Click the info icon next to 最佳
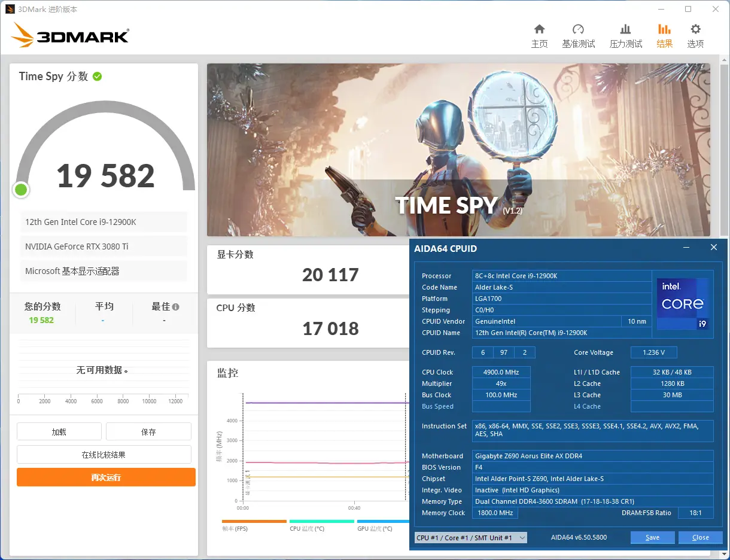Screen dimensions: 730x560 point(175,307)
